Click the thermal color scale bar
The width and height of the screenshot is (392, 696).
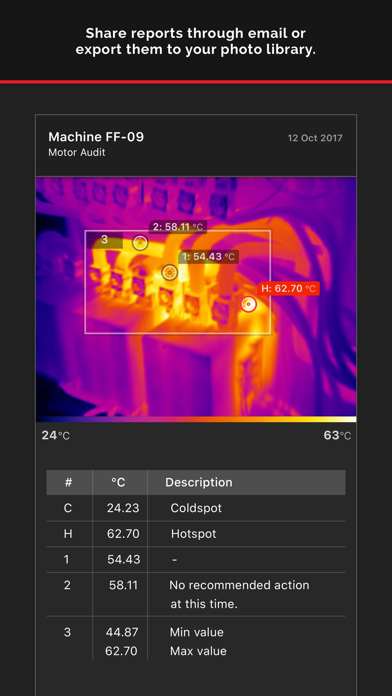click(x=196, y=419)
